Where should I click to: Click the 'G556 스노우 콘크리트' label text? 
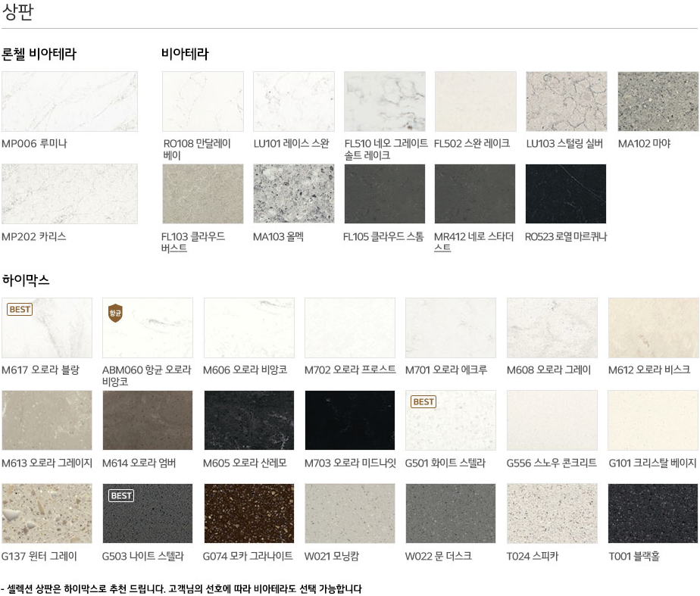(552, 463)
